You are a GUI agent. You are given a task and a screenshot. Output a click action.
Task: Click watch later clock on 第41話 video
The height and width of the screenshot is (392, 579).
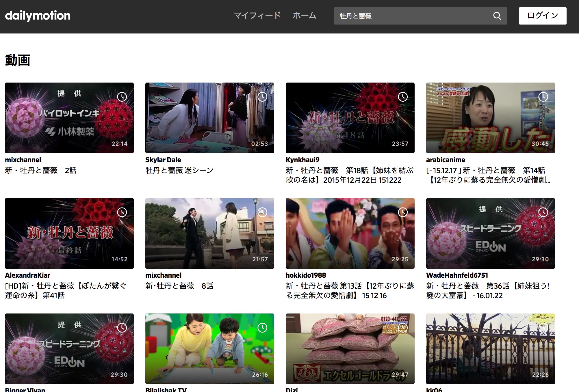(122, 212)
